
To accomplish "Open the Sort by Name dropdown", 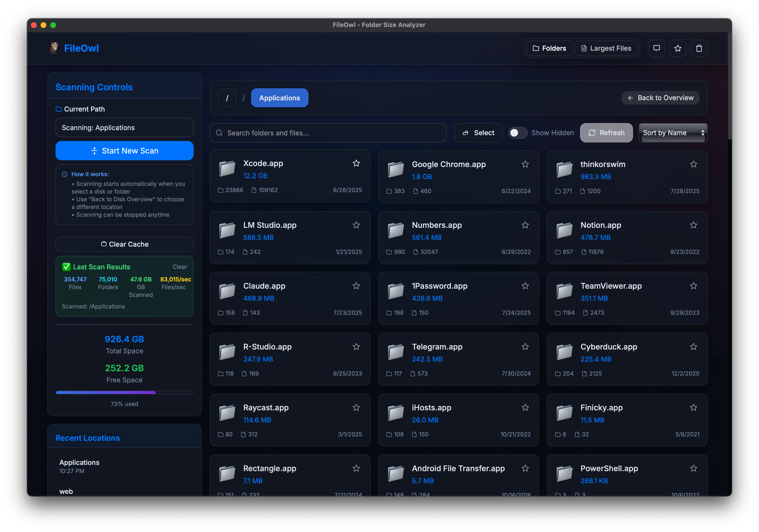I will (x=673, y=133).
